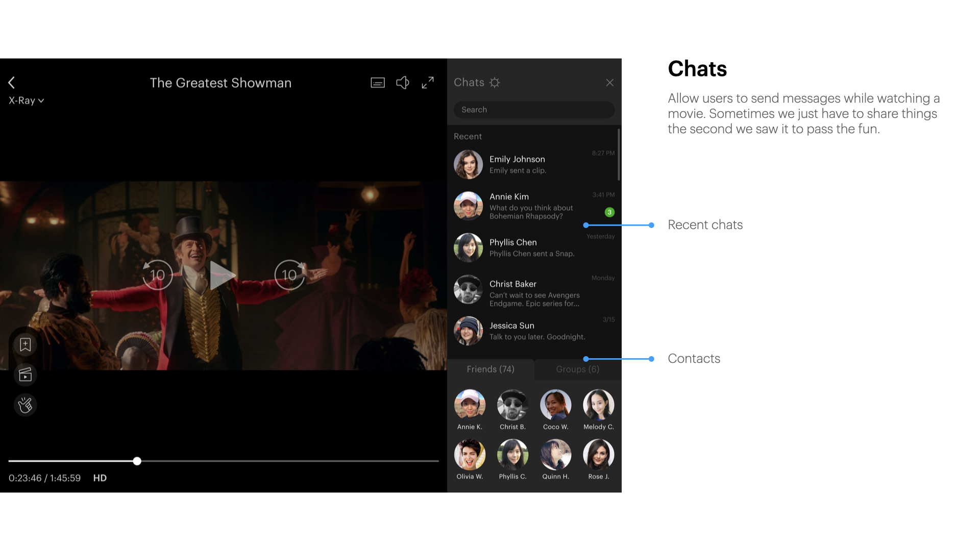Go back with the left chevron arrow
Screen dimensions: 980x551
tap(12, 83)
